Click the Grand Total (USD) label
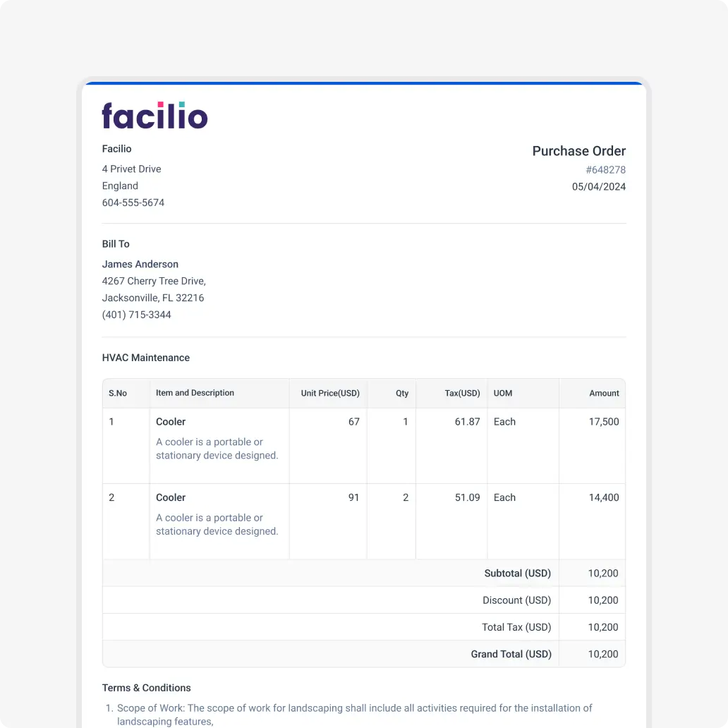728x728 pixels. point(511,654)
